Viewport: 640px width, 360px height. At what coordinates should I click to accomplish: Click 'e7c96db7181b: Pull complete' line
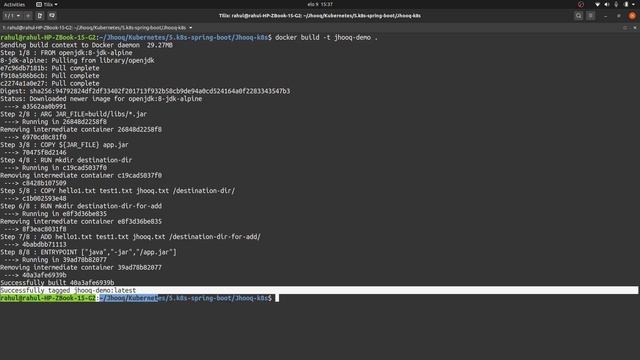[50, 68]
